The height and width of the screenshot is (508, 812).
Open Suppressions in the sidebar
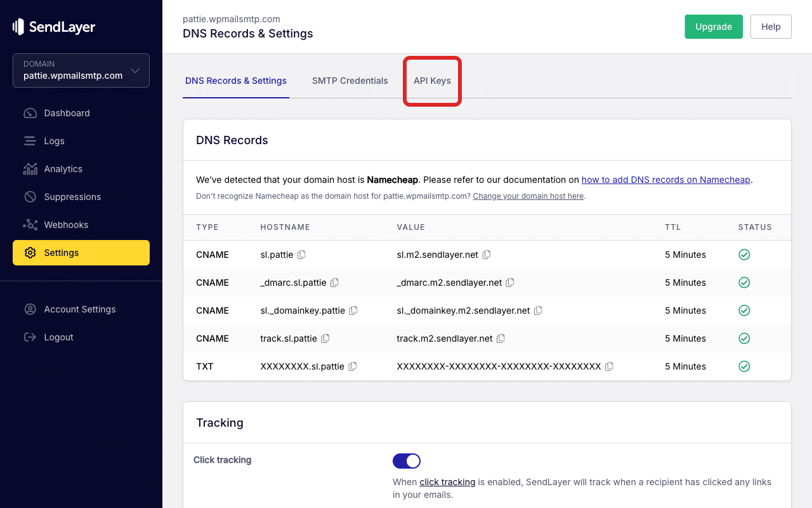pyautogui.click(x=81, y=197)
